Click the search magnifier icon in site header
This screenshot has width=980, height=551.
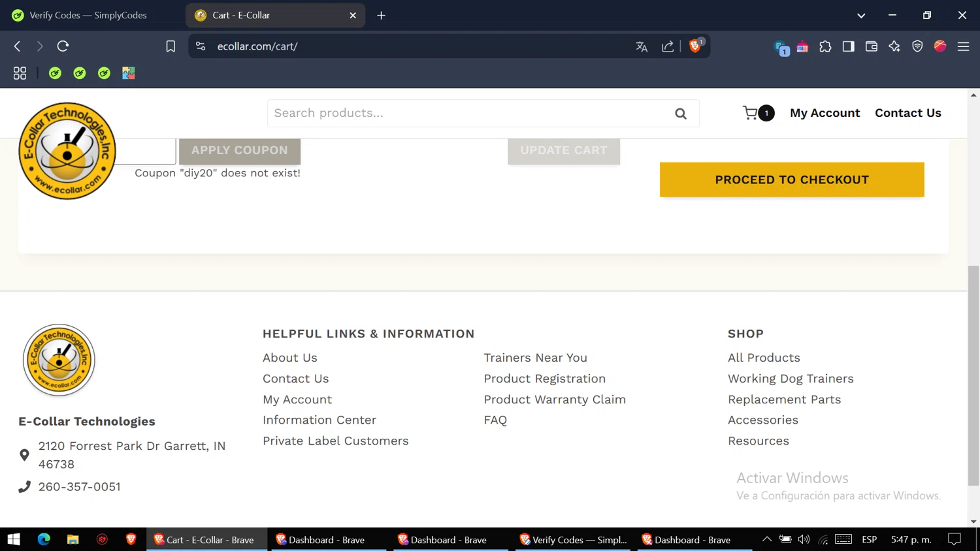pyautogui.click(x=681, y=114)
